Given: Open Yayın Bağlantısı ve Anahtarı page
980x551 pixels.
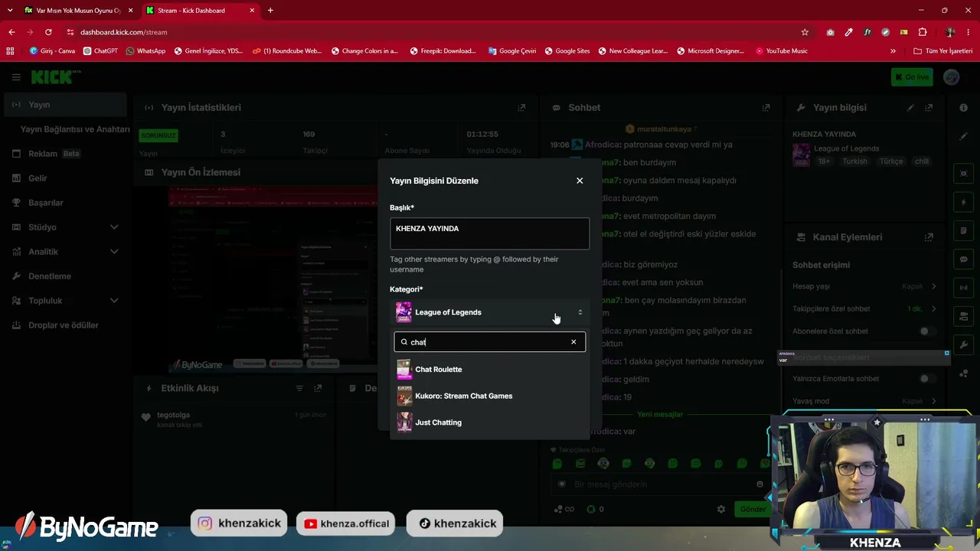Looking at the screenshot, I should [75, 129].
